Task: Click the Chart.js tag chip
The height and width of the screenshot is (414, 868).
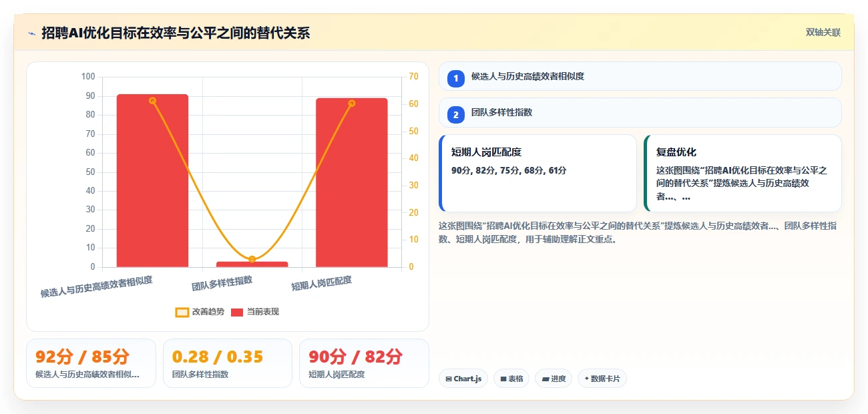Action: click(463, 379)
